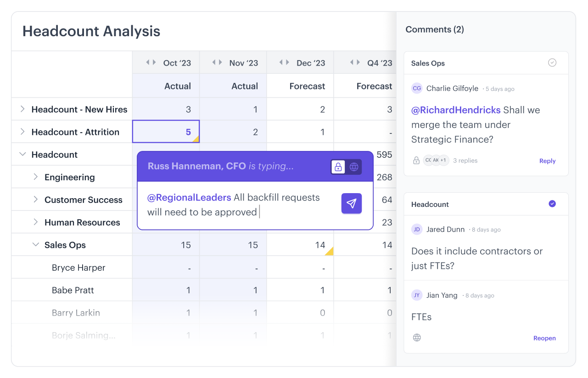Click the Oct '23 column arrows icon
Screen dimensions: 588x378
[151, 62]
